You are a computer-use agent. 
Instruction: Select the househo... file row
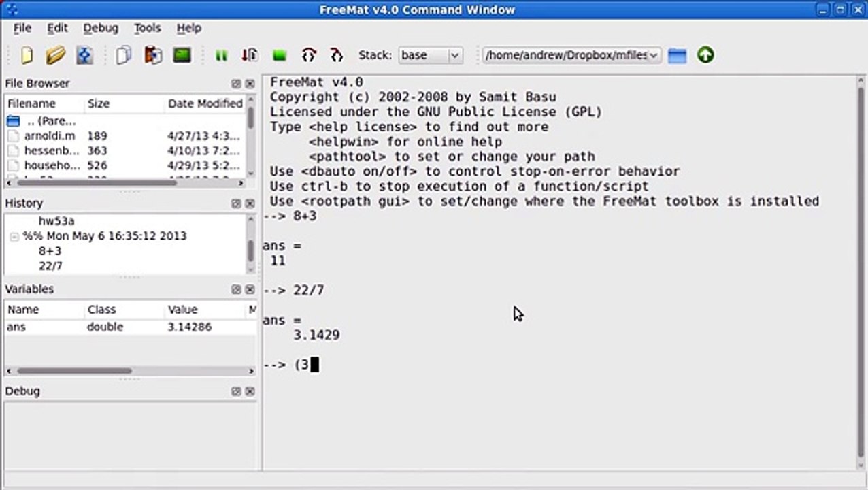point(125,166)
